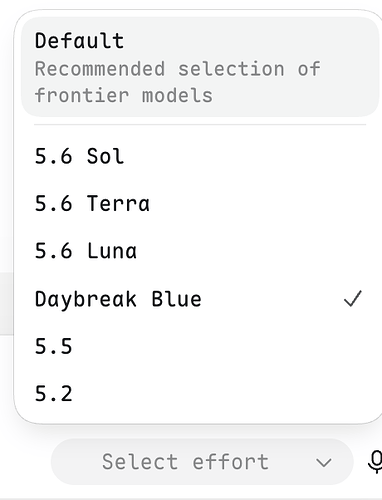Click the 'frontier models' text under Default
382x500 pixels.
123,95
